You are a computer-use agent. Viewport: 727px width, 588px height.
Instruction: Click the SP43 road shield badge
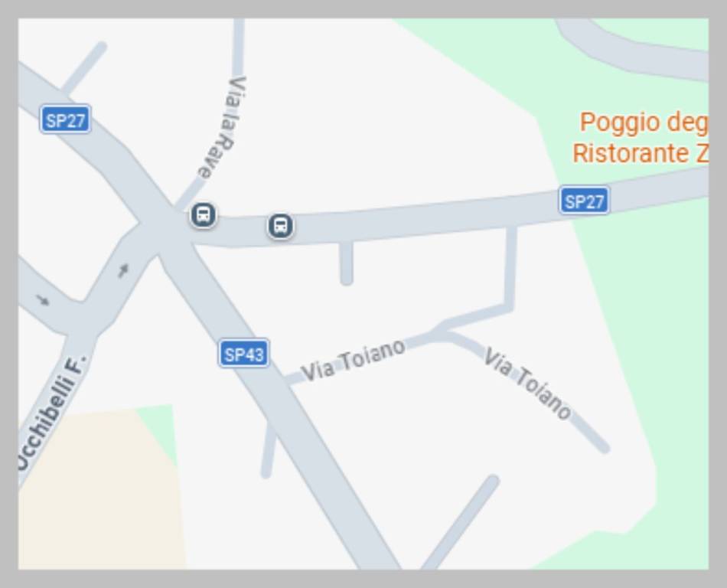tap(244, 353)
